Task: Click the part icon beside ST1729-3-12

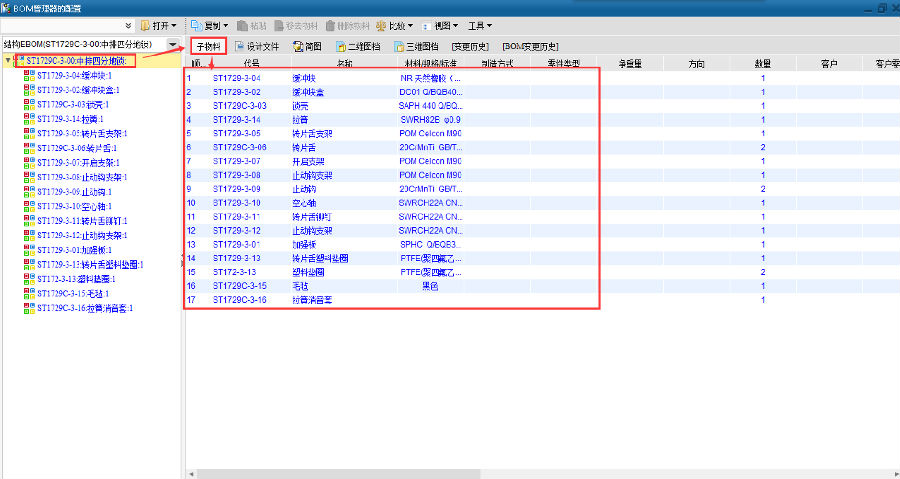Action: [x=29, y=235]
